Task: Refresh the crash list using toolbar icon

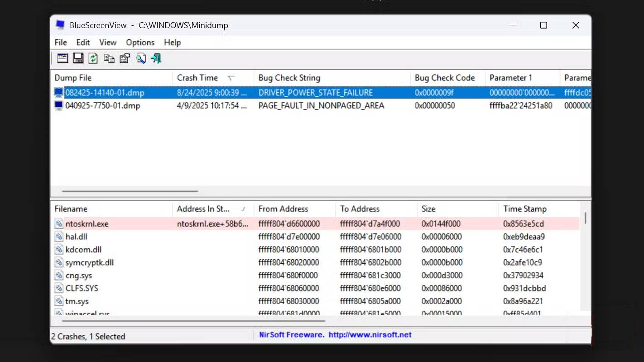Action: click(93, 58)
